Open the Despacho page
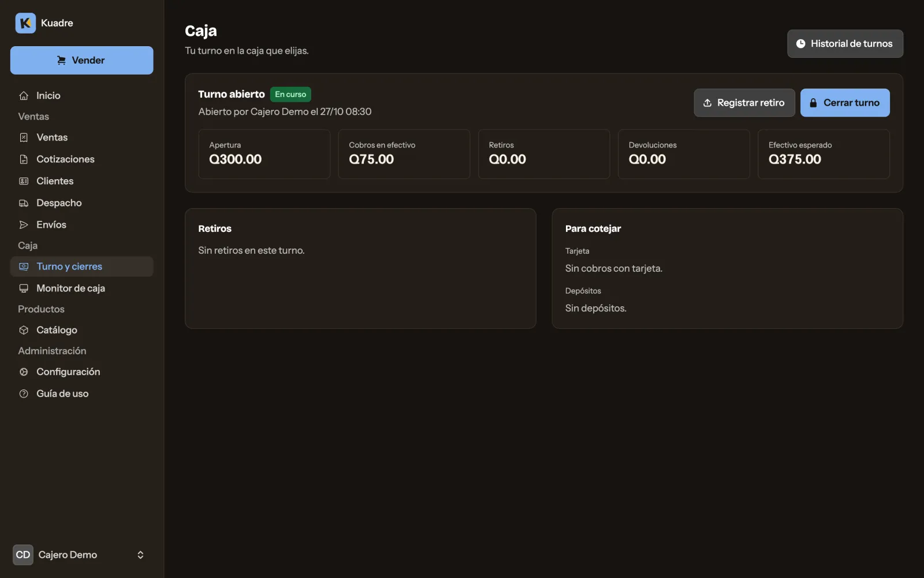 tap(81, 203)
